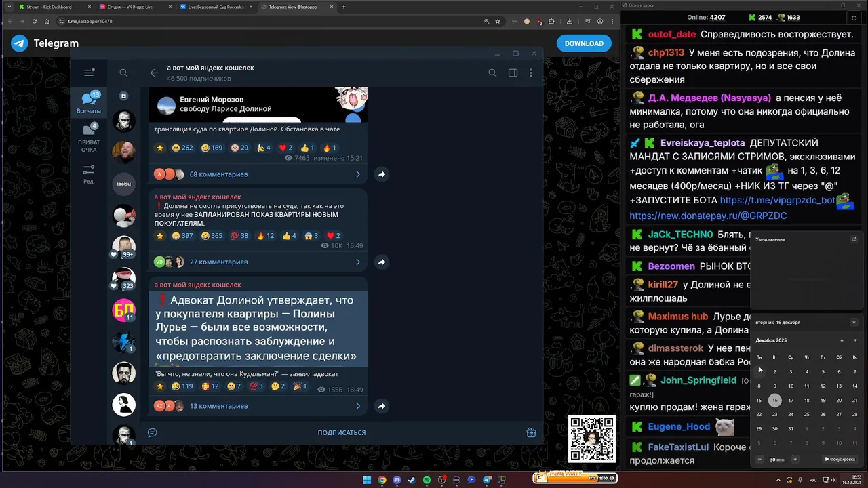Open new.donatepay.ru/@GRPZDC link
This screenshot has height=488, width=868.
point(708,216)
